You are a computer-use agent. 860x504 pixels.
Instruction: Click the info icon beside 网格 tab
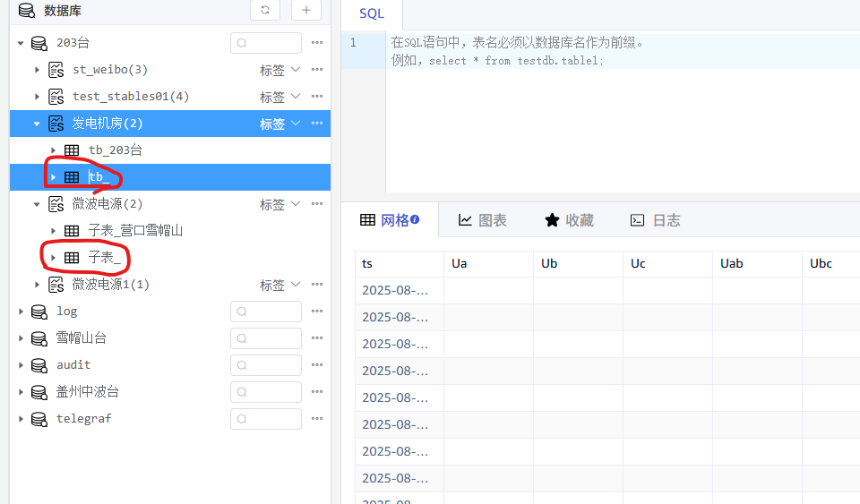click(415, 220)
